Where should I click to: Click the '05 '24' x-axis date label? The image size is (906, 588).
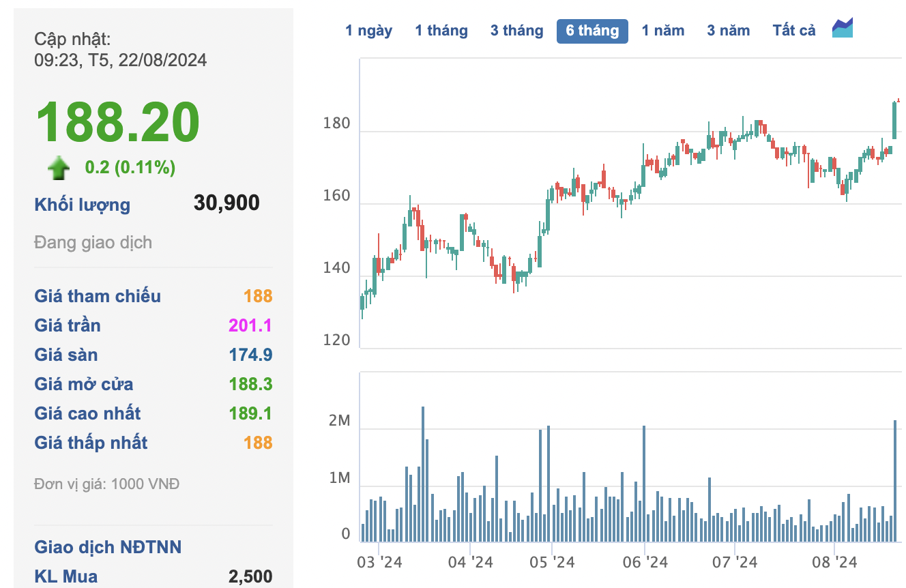[x=552, y=563]
